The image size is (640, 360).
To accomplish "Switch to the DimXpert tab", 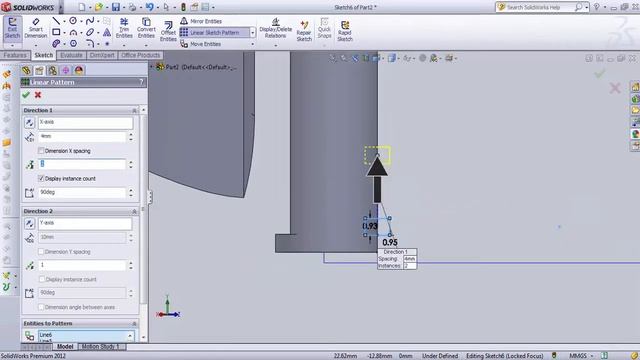I will pos(102,55).
